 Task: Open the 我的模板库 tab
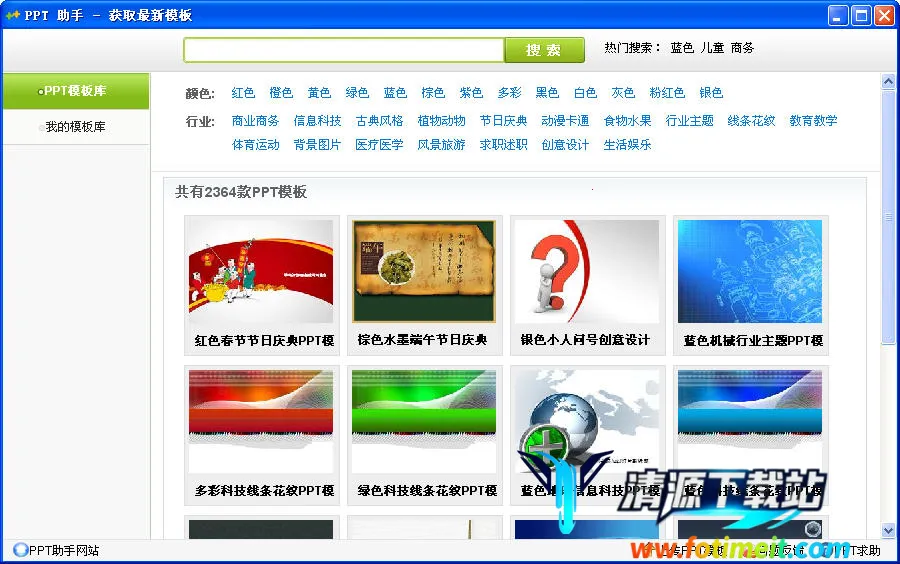(75, 127)
